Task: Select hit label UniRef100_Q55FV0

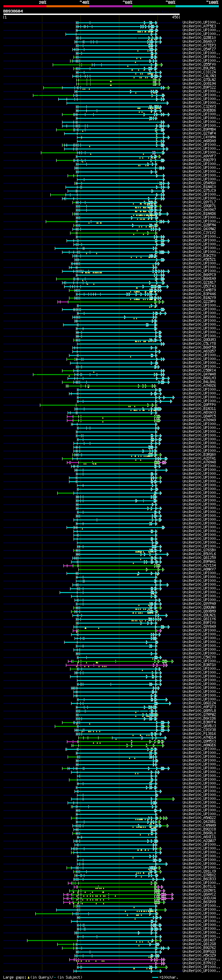Action: pos(199,65)
